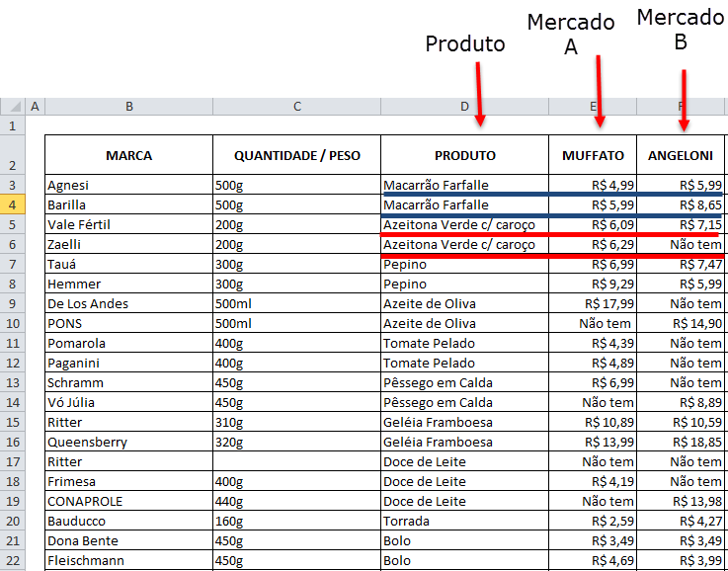Screen dimensions: 728x571
Task: Select the CONAPROLE cell
Action: click(x=128, y=501)
